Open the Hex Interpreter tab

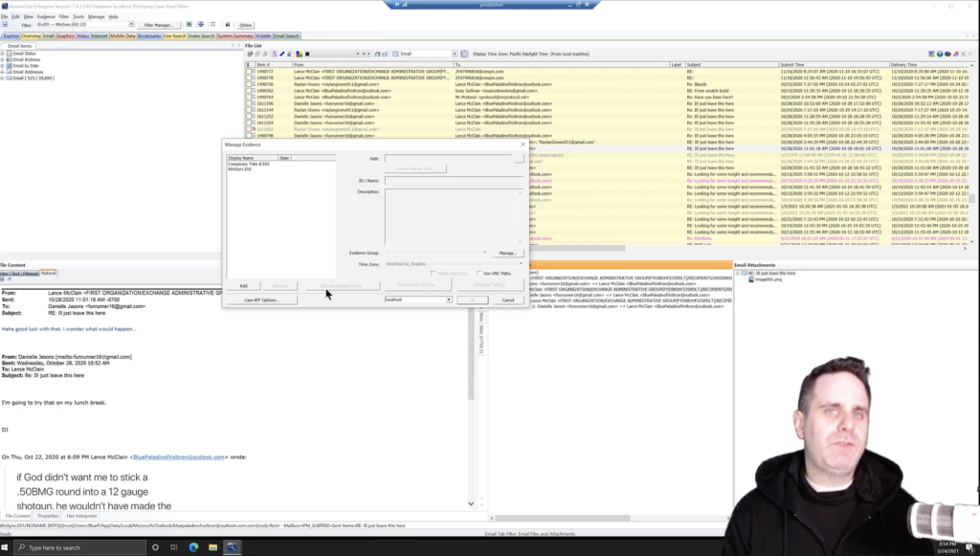pos(82,516)
